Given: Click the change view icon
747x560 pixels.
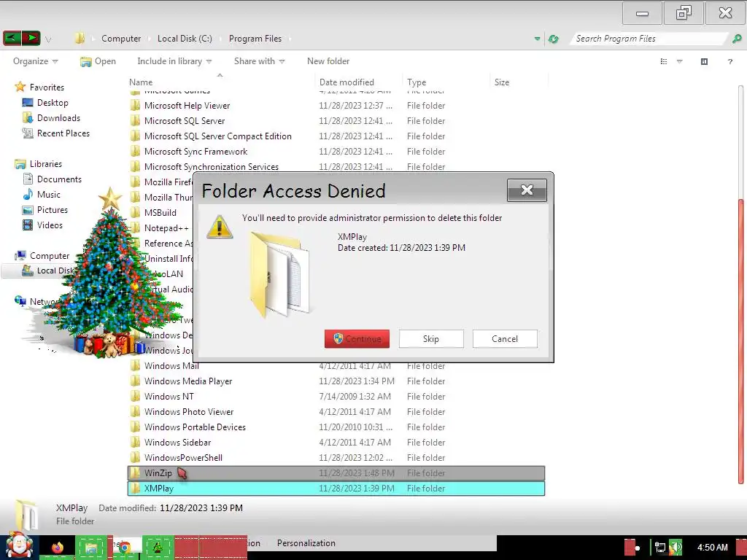Looking at the screenshot, I should [664, 61].
